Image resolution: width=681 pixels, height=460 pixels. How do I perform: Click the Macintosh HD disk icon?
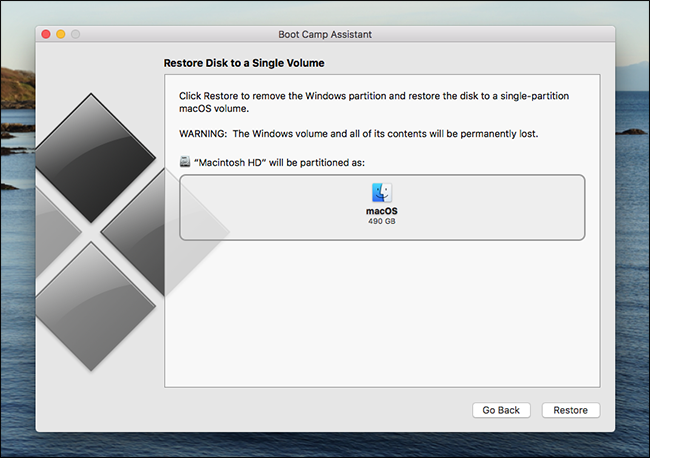[x=185, y=162]
